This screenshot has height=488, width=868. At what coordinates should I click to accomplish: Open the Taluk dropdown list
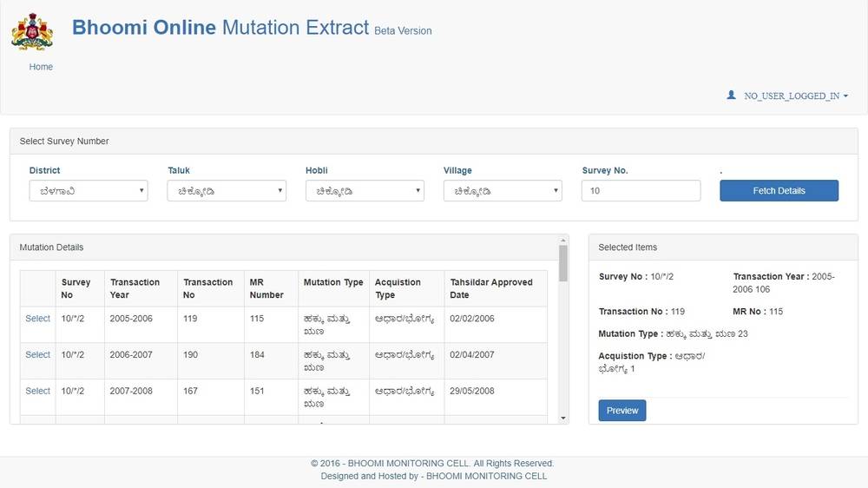pyautogui.click(x=227, y=191)
